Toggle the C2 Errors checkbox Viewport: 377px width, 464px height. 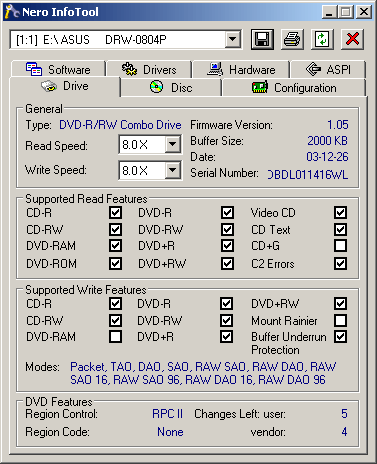tap(340, 264)
